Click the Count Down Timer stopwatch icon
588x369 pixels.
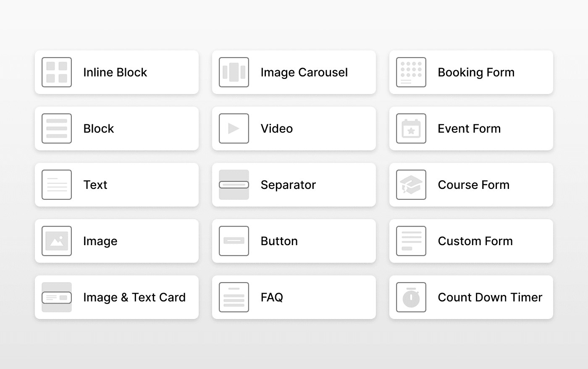click(x=411, y=297)
